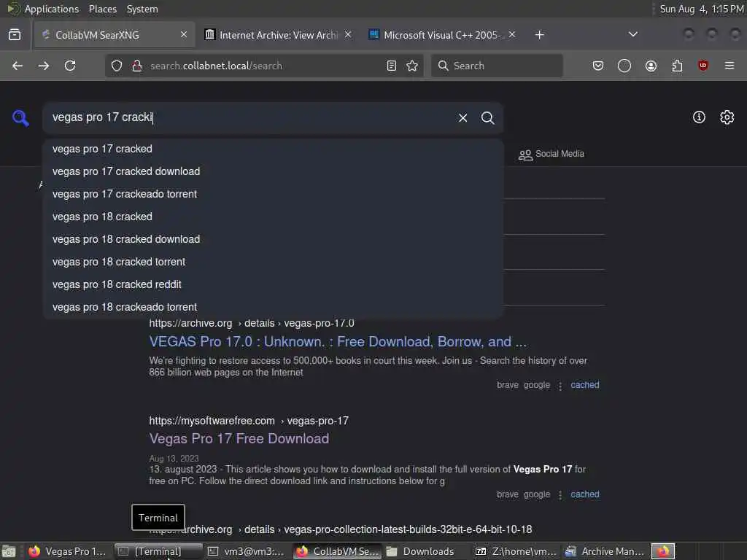Expand options dots for mysoftwarefree result

560,495
